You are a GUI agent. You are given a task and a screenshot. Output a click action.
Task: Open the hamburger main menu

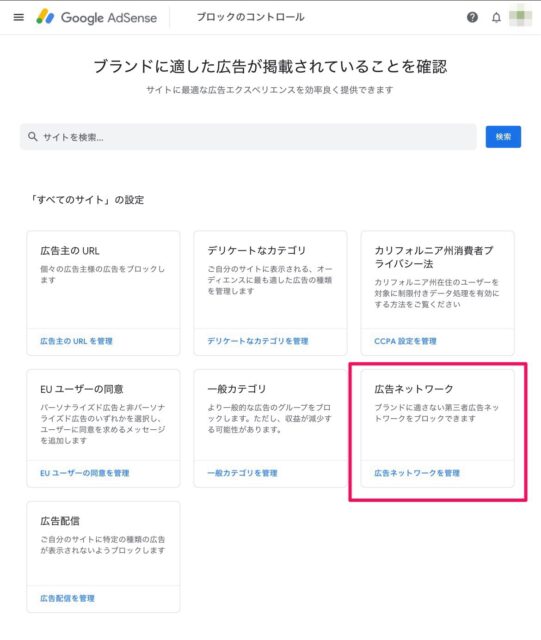(x=19, y=18)
